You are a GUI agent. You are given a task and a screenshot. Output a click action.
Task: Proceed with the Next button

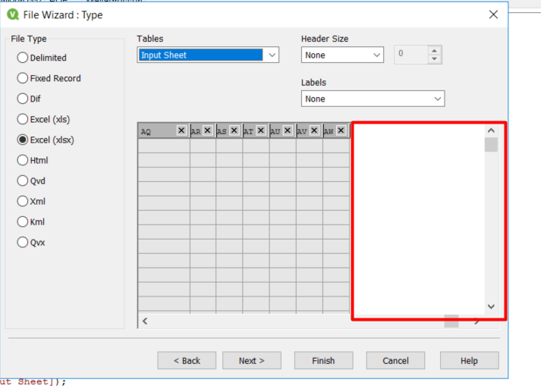pyautogui.click(x=251, y=361)
